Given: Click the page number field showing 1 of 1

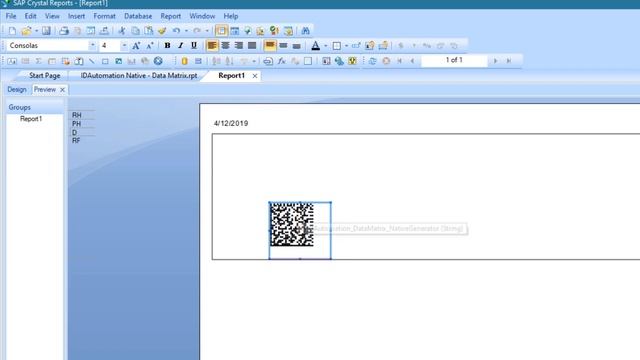Looking at the screenshot, I should (x=454, y=60).
